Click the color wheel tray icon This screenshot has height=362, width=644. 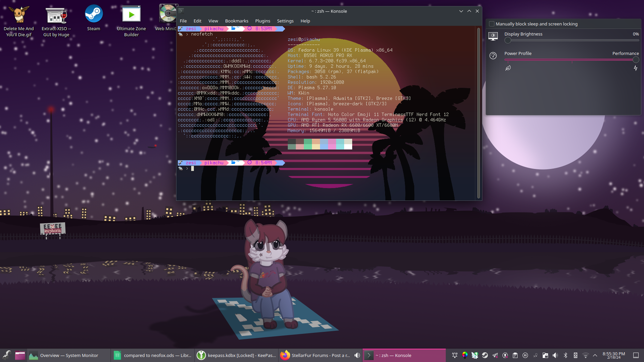point(465,355)
